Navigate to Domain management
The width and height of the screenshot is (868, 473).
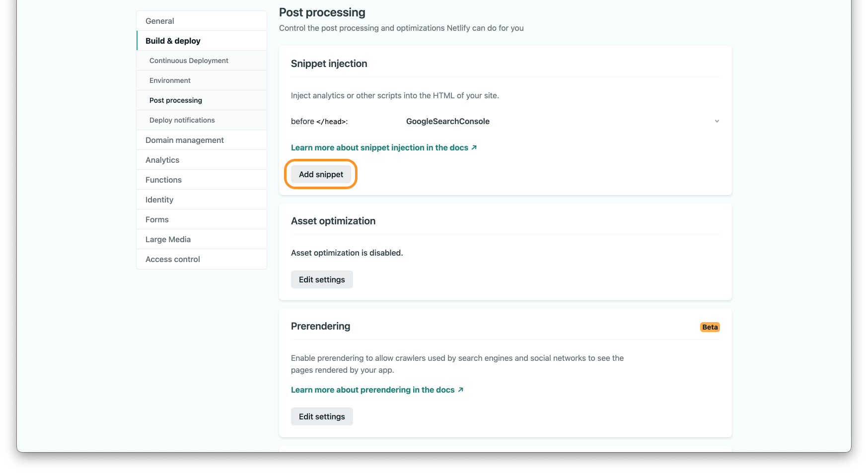185,140
